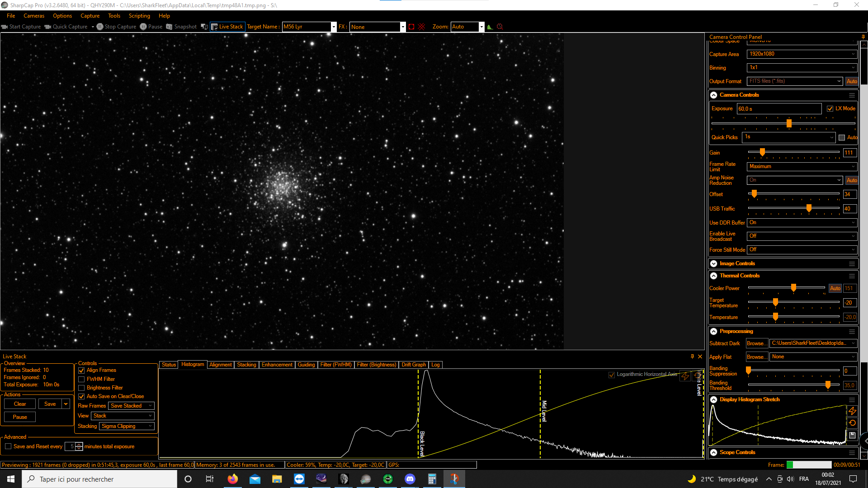868x488 pixels.
Task: Open the Frame Rate Limit dropdown
Action: 802,166
